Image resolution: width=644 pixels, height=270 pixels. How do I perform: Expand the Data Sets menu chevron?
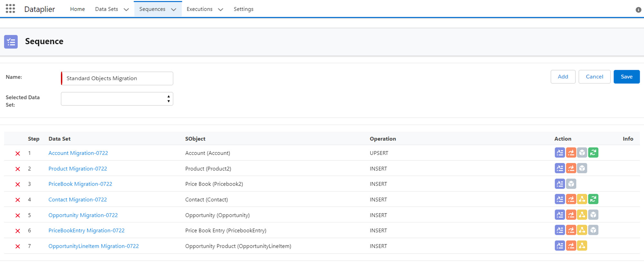point(126,10)
